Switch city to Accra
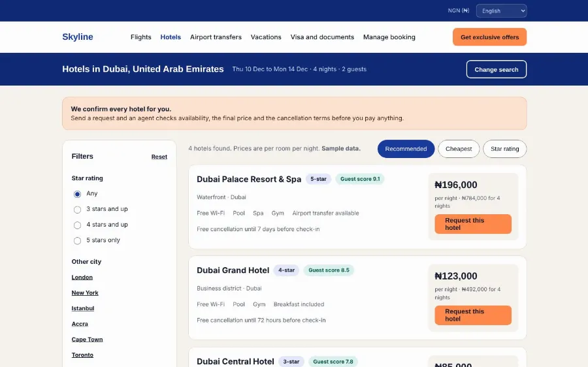The height and width of the screenshot is (367, 588). pos(80,324)
